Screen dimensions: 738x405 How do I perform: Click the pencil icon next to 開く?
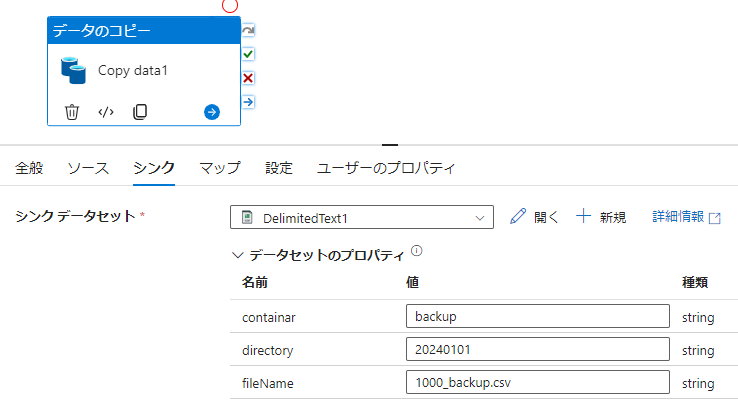click(x=518, y=217)
